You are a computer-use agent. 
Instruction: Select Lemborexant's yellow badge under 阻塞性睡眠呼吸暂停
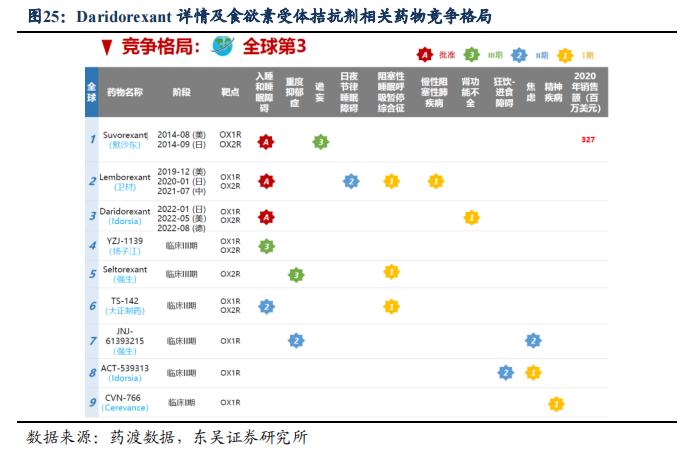(x=391, y=181)
